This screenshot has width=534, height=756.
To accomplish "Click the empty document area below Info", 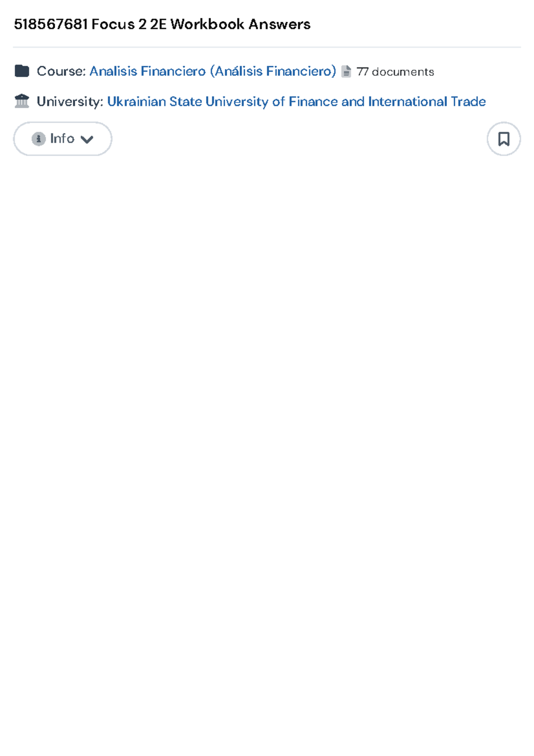I will 267,445.
